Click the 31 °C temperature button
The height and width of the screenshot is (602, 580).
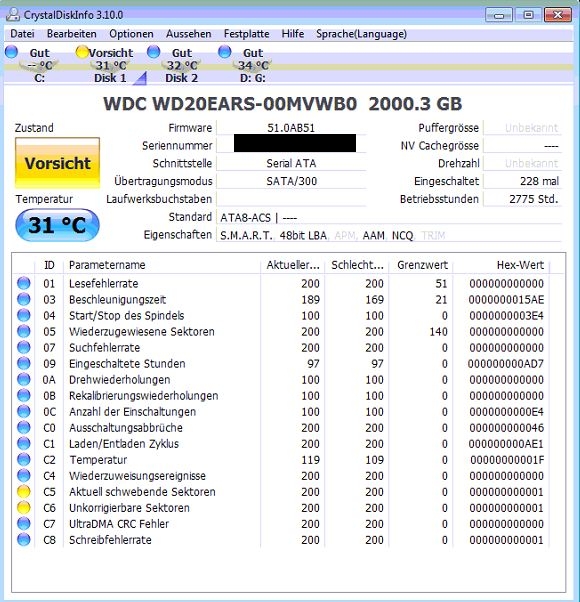(x=57, y=225)
